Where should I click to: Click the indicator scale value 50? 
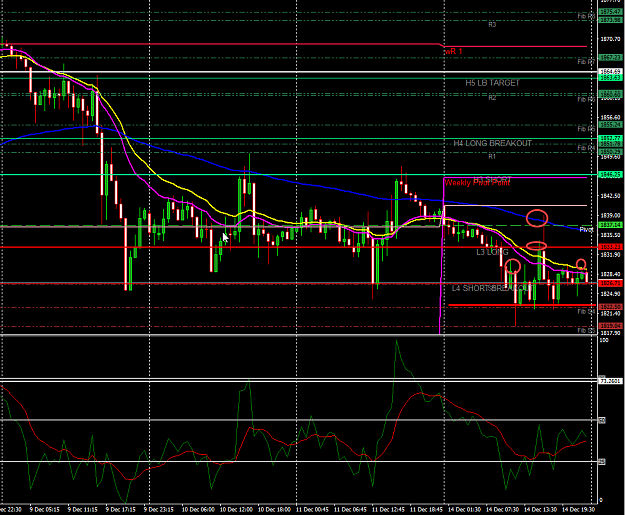coord(603,421)
